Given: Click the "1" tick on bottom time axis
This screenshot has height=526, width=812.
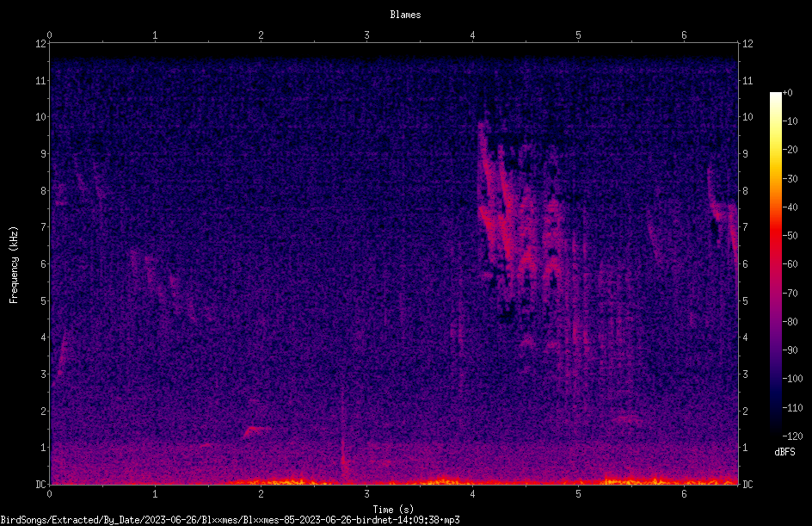Looking at the screenshot, I should click(x=155, y=494).
